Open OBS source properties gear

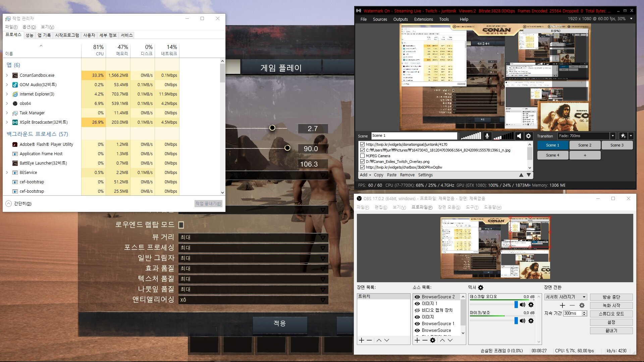433,340
